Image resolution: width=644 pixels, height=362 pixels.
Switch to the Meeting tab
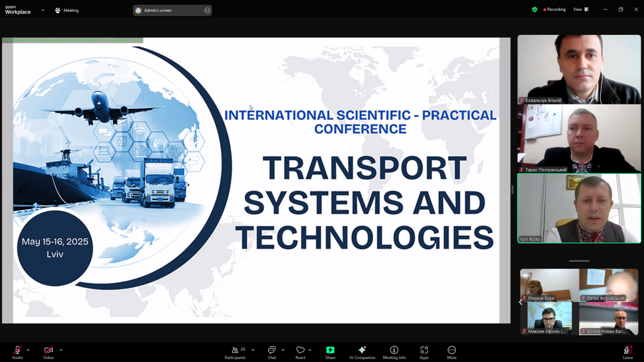[x=67, y=10]
